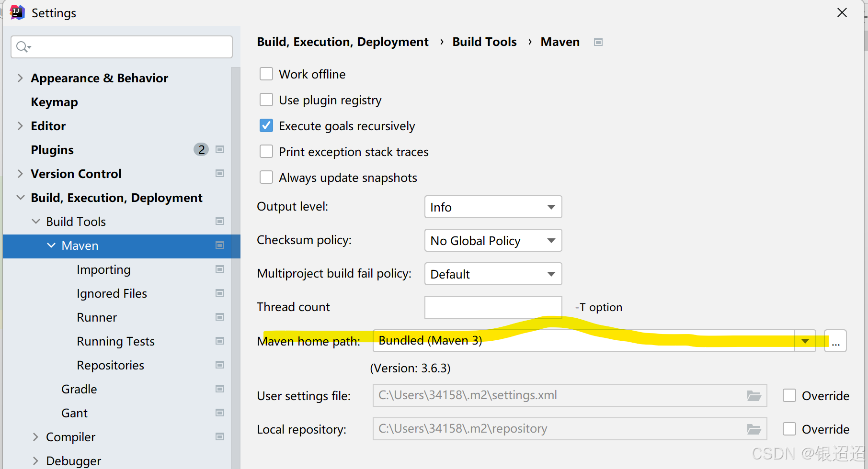The image size is (868, 469).
Task: Enable Always update snapshots checkbox
Action: 266,178
